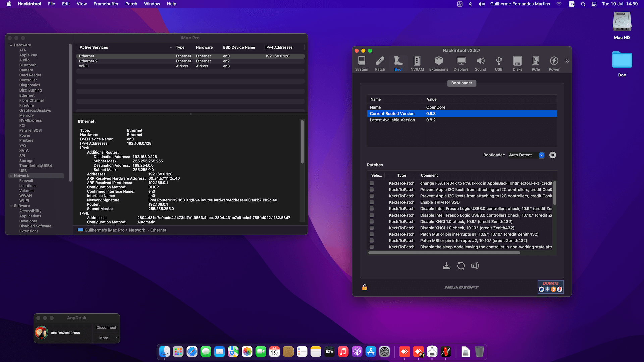
Task: Check the Enable TRIM for SSD patch
Action: coord(372,202)
